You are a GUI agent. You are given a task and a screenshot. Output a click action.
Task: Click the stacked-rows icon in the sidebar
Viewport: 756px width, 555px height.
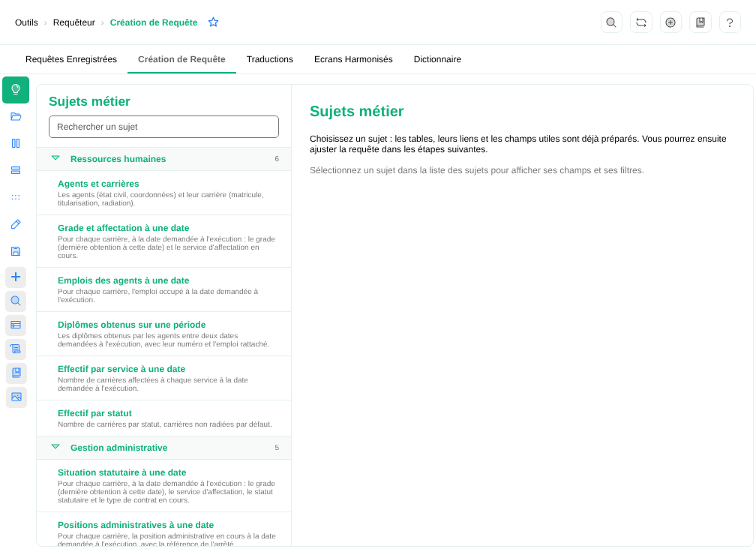tap(16, 171)
